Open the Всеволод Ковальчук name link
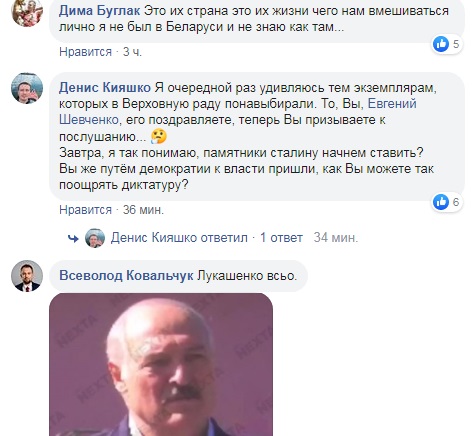 pyautogui.click(x=126, y=276)
